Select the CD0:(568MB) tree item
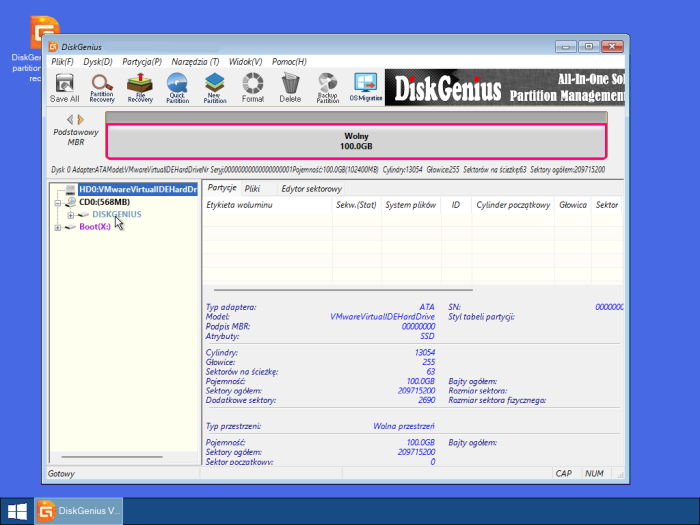The image size is (700, 525). click(104, 202)
